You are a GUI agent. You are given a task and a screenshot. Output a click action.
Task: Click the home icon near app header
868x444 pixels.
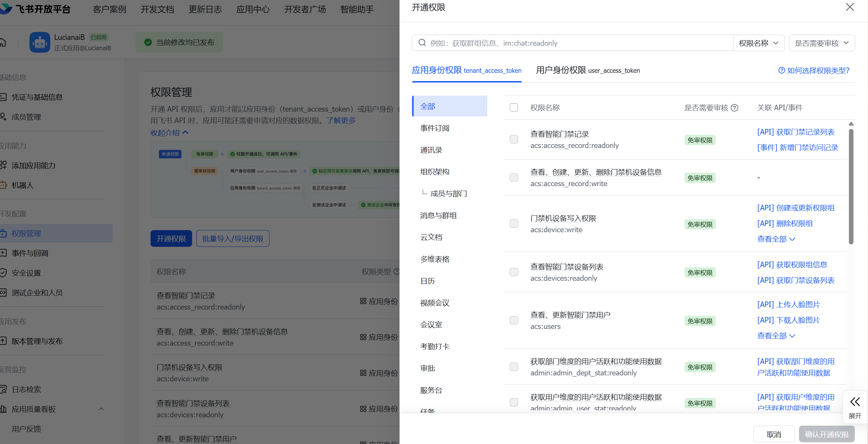(x=3, y=42)
